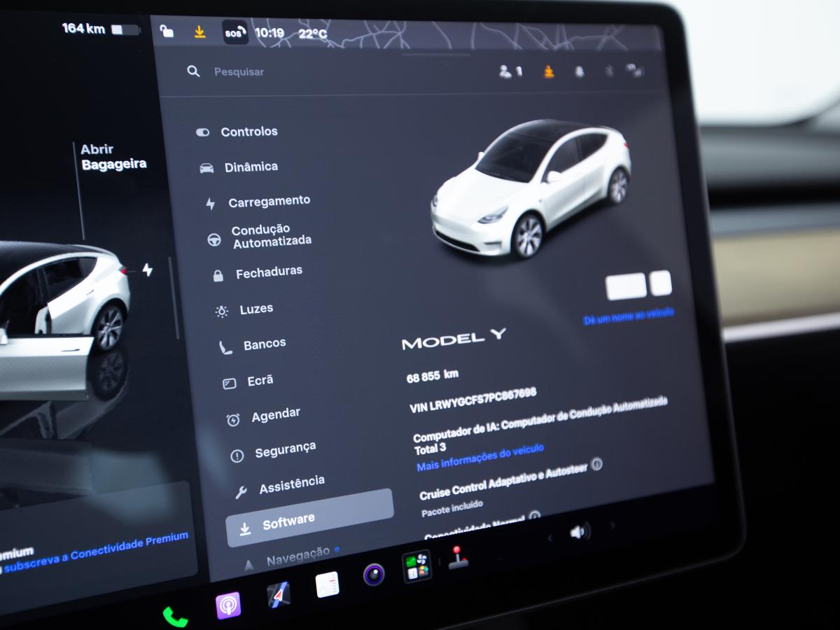840x630 pixels.
Task: Tap 'Pacote incluído' text
Action: [451, 508]
